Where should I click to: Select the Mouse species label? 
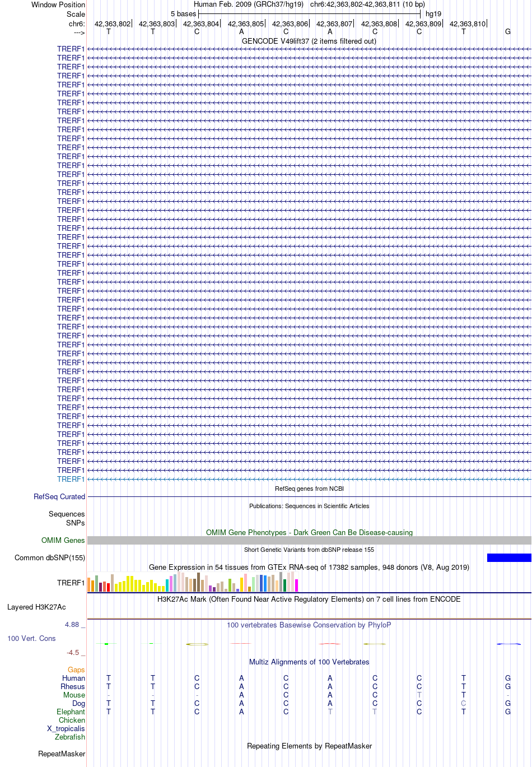[74, 695]
